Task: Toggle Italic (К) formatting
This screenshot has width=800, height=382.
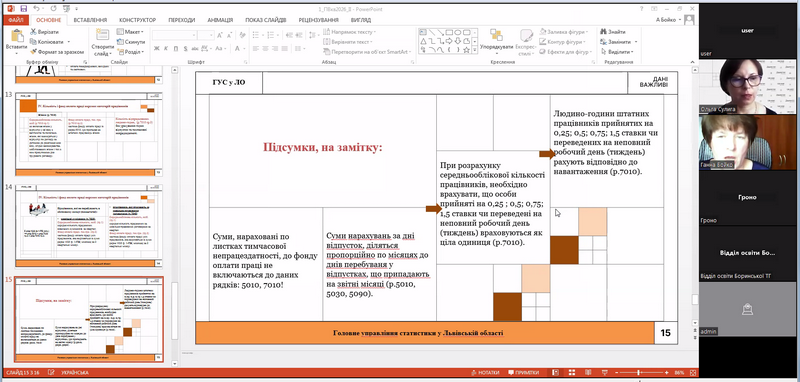Action: (x=166, y=48)
